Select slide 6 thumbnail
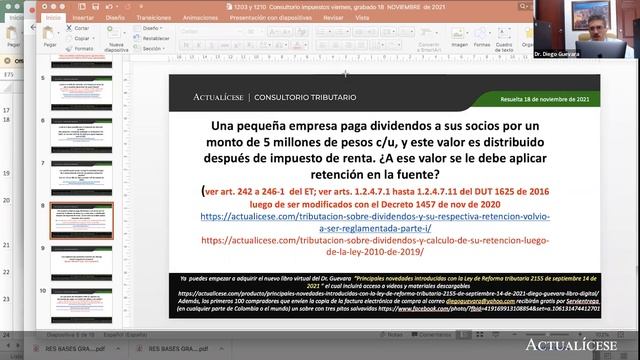The width and height of the screenshot is (640, 360). (82, 135)
